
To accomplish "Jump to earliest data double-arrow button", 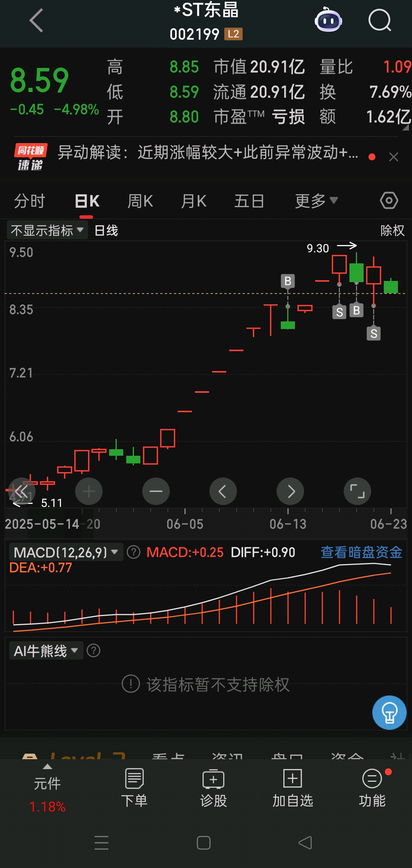I will [x=22, y=491].
